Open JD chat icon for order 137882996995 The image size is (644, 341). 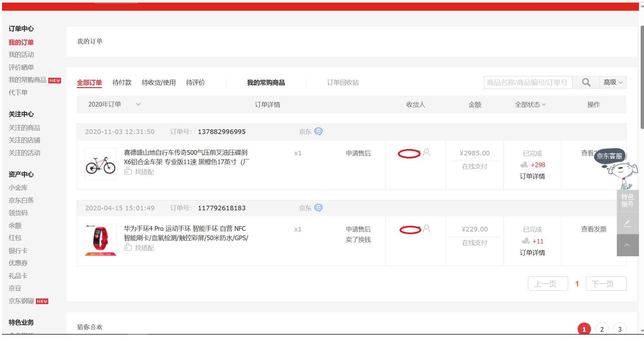coord(318,132)
